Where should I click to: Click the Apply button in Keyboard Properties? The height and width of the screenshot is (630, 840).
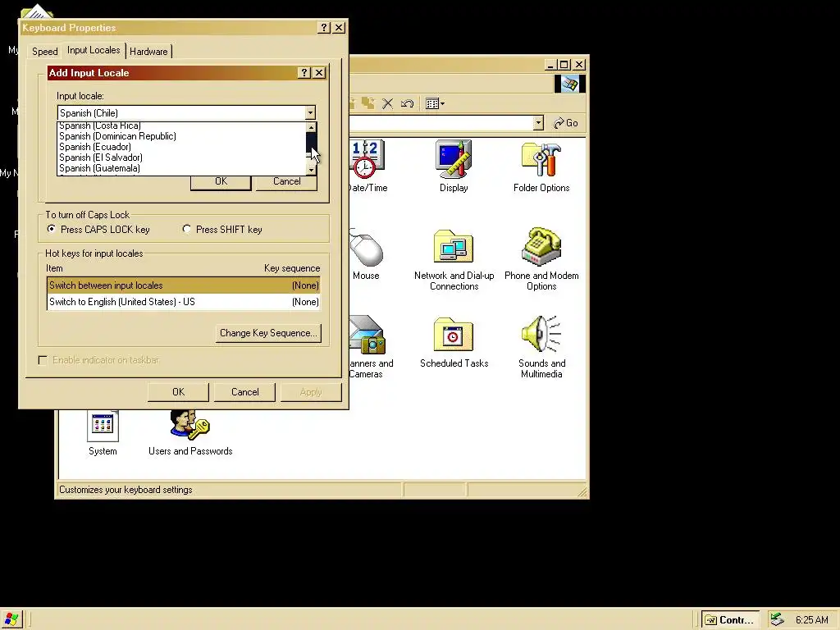311,391
